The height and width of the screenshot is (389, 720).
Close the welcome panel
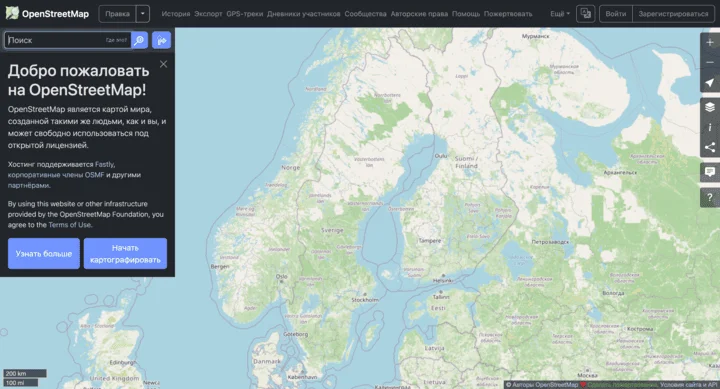tap(163, 64)
